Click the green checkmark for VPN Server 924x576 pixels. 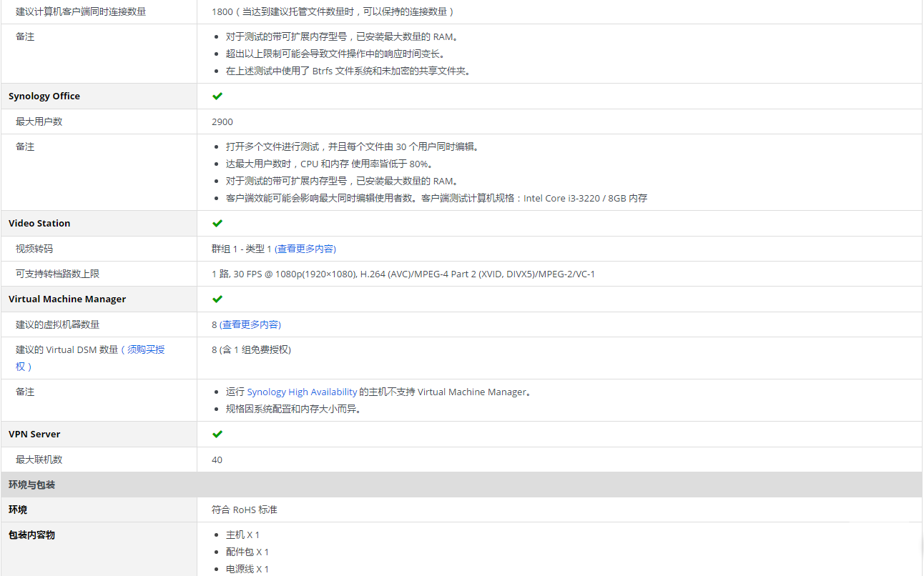coord(217,434)
